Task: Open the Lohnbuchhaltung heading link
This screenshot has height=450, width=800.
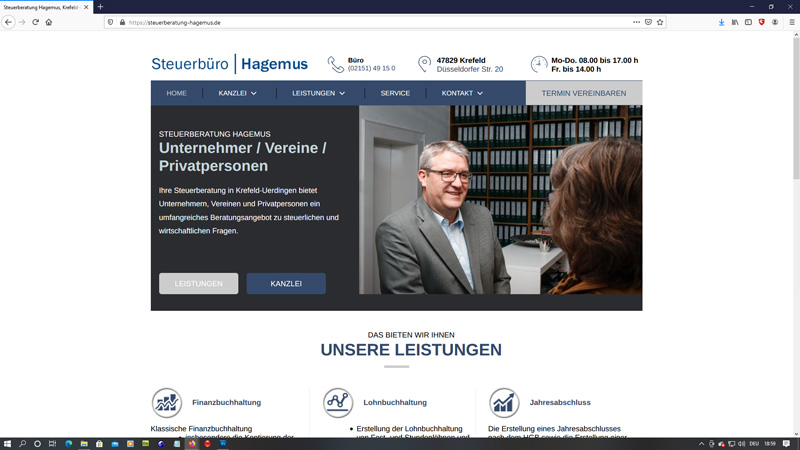Action: click(395, 403)
